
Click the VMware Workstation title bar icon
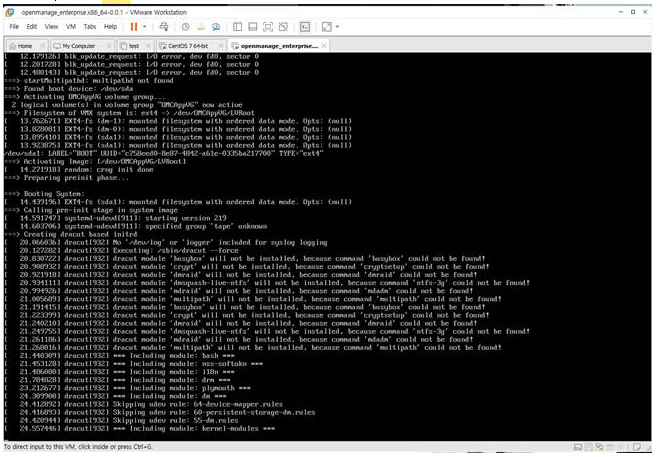9,12
